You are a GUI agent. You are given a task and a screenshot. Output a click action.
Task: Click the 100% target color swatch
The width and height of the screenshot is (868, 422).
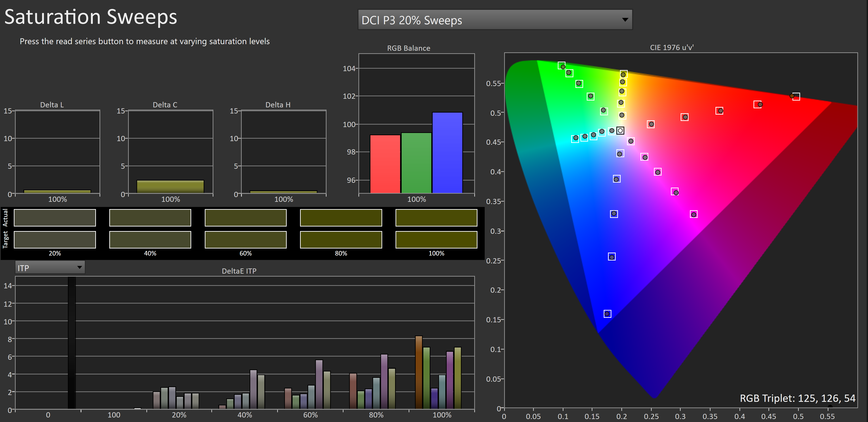click(436, 239)
